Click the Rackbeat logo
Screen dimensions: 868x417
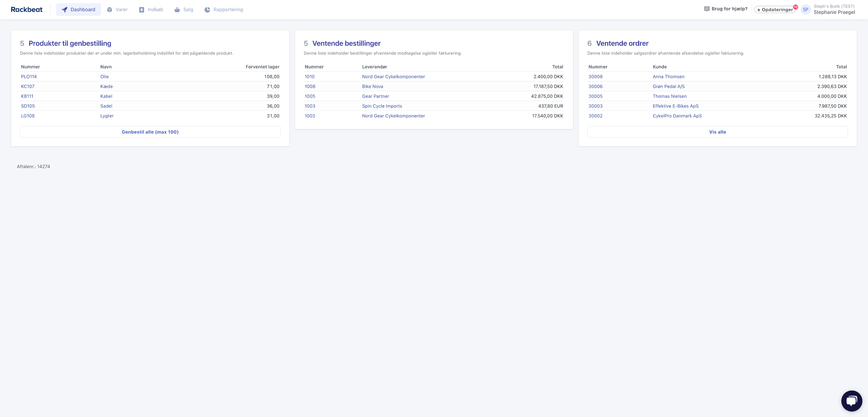(26, 9)
